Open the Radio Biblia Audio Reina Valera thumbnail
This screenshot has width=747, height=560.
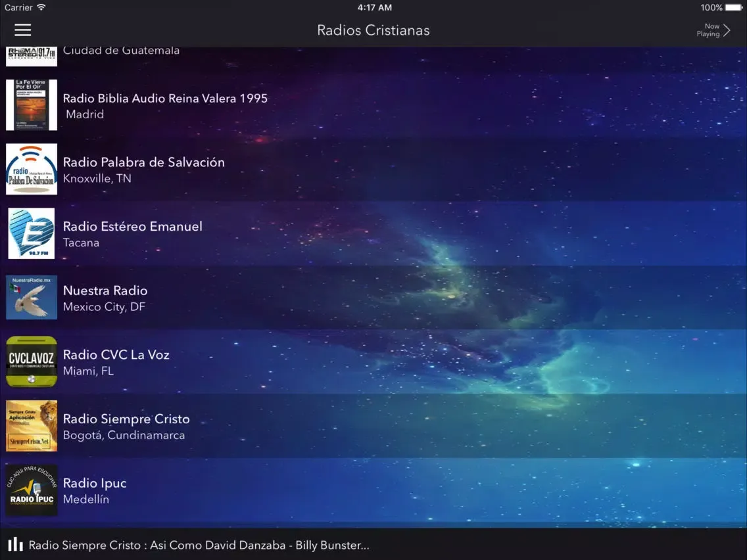pyautogui.click(x=32, y=105)
